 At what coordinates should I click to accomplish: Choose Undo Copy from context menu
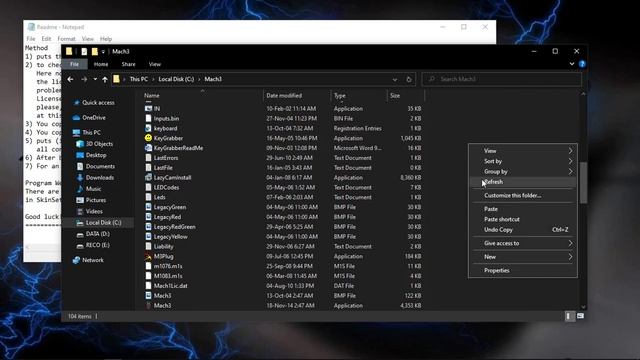(523, 230)
